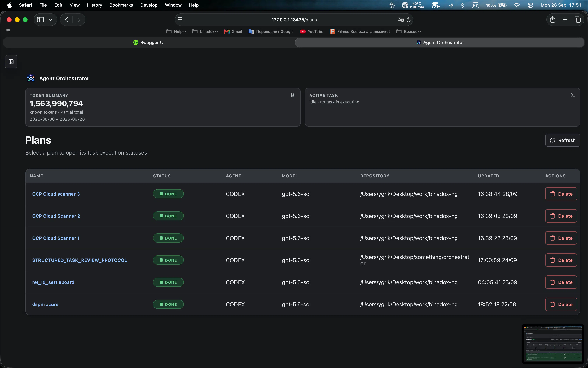
Task: Open Bluetooth menu bar icon
Action: (x=462, y=5)
